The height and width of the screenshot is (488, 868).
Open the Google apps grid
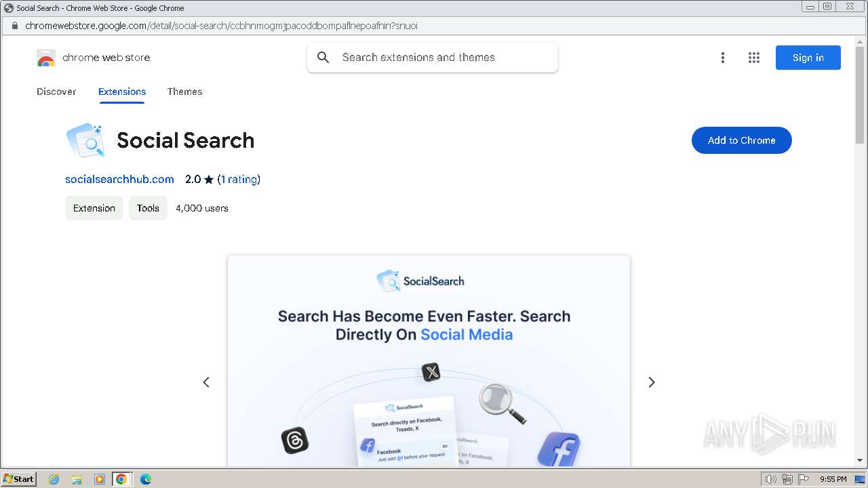pos(754,58)
